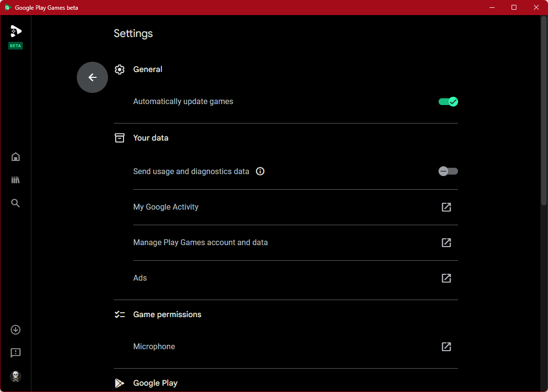Image resolution: width=548 pixels, height=392 pixels.
Task: Click the Your data section heading
Action: click(151, 138)
